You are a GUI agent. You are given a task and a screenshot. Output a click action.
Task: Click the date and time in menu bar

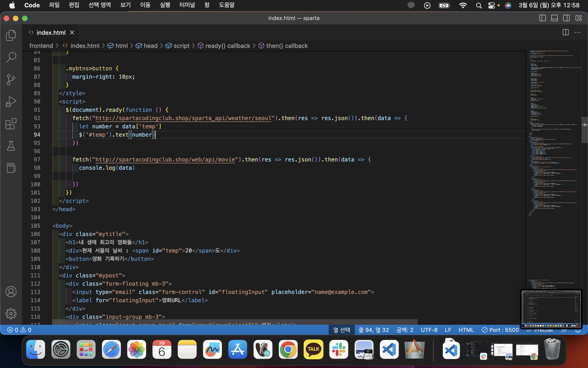click(549, 5)
